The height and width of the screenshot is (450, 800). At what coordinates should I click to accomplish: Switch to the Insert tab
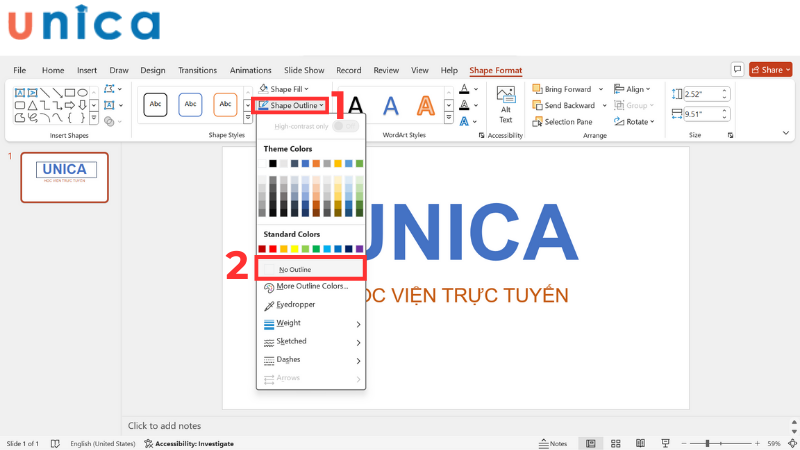pyautogui.click(x=87, y=70)
